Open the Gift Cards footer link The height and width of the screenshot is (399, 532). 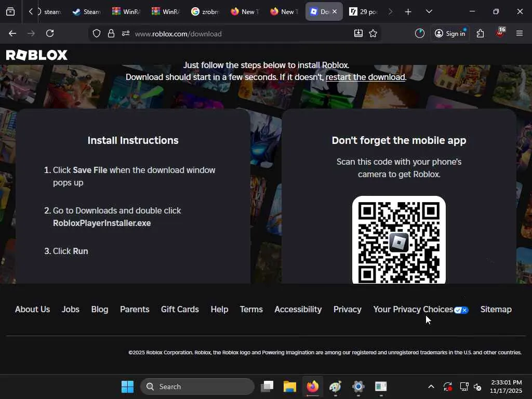tap(180, 310)
